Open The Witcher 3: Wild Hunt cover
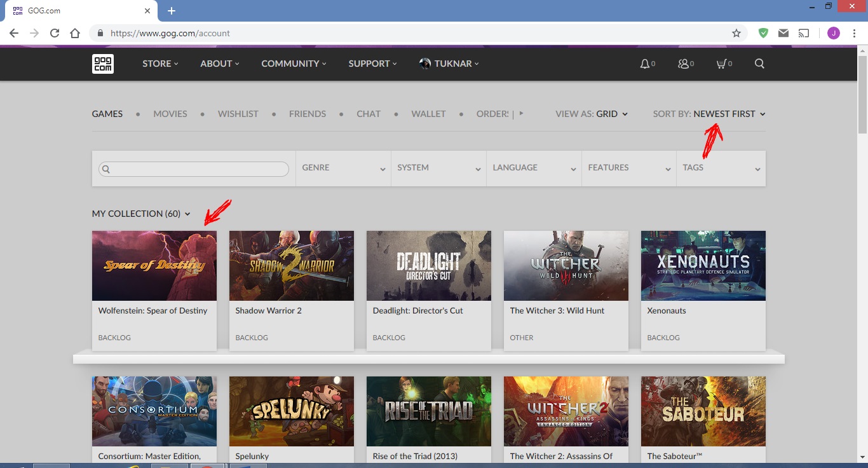This screenshot has height=468, width=868. [x=566, y=266]
